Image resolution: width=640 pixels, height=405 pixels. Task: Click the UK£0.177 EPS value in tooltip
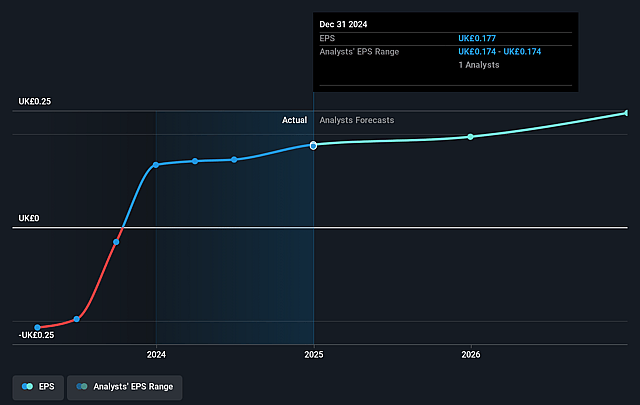pos(477,38)
